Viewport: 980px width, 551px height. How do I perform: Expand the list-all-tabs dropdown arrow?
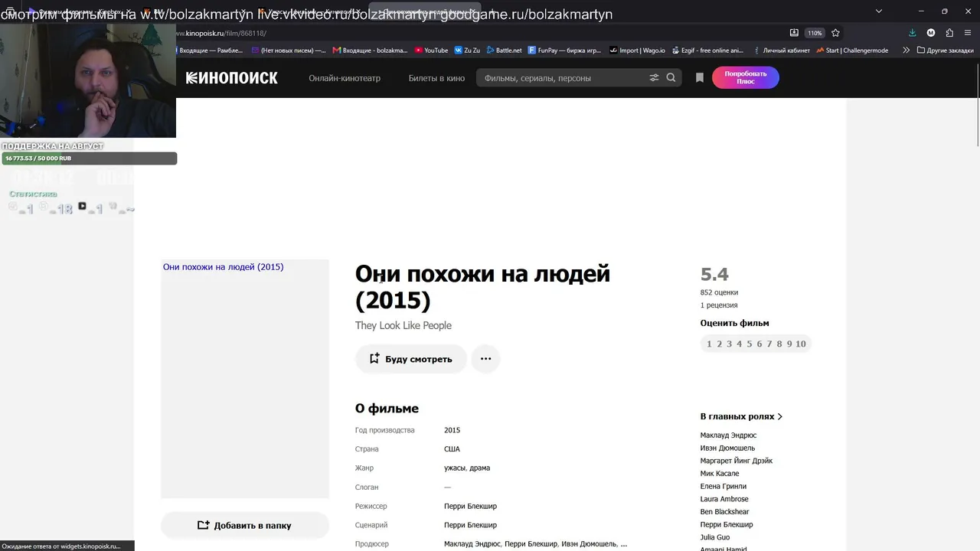879,11
